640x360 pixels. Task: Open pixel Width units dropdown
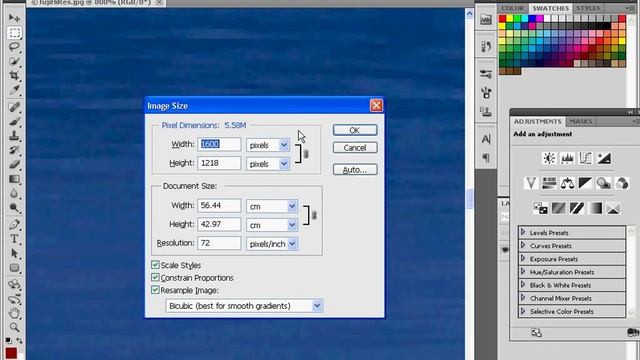point(284,145)
